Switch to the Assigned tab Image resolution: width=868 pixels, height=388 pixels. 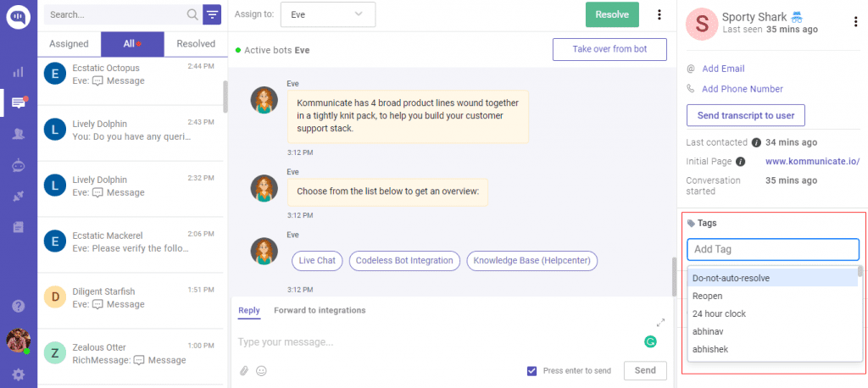tap(70, 44)
